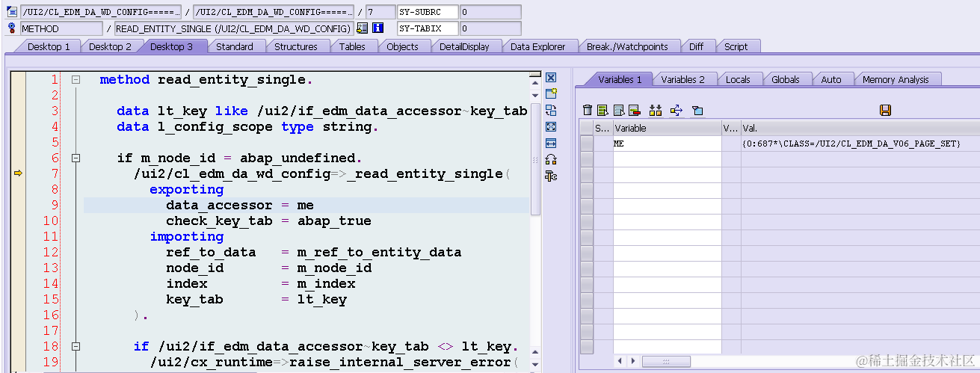The width and height of the screenshot is (980, 373).
Task: Select the Desktop 3 tab
Action: (171, 46)
